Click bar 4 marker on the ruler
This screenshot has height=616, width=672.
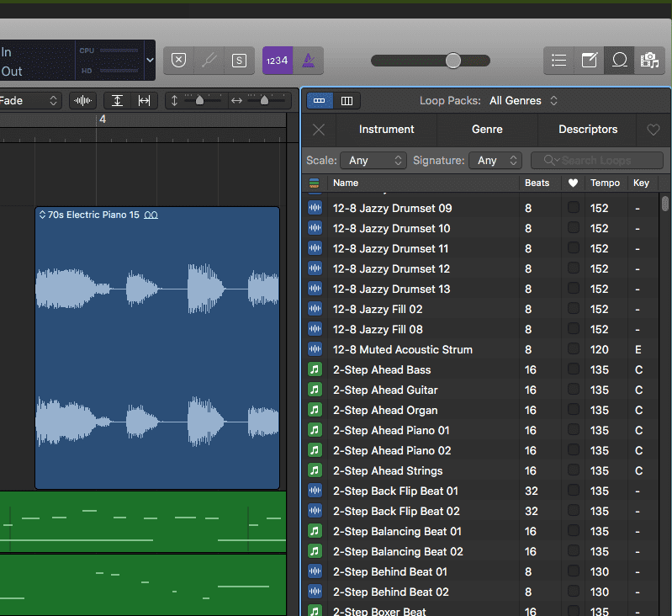click(103, 119)
